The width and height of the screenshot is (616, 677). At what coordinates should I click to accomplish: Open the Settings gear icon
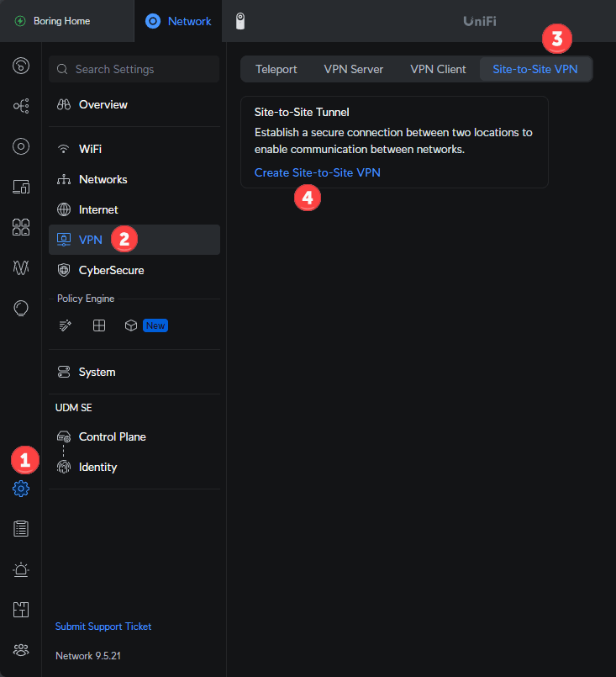[x=21, y=489]
